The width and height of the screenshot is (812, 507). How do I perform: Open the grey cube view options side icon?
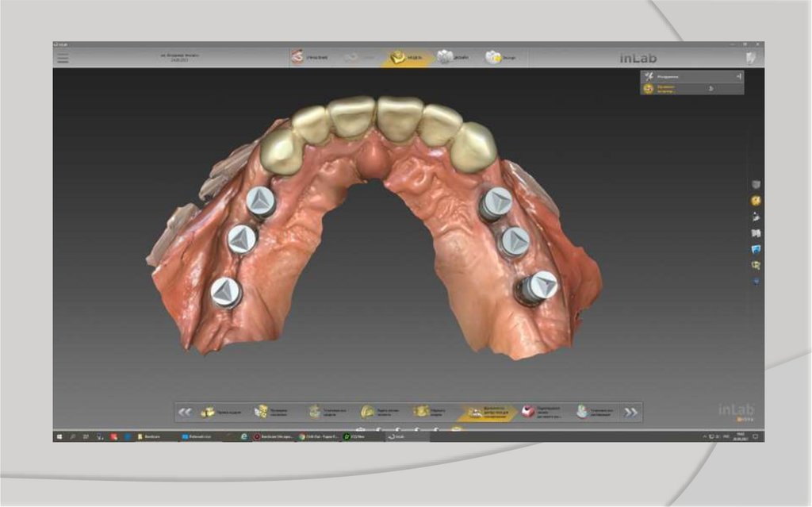coord(756,185)
